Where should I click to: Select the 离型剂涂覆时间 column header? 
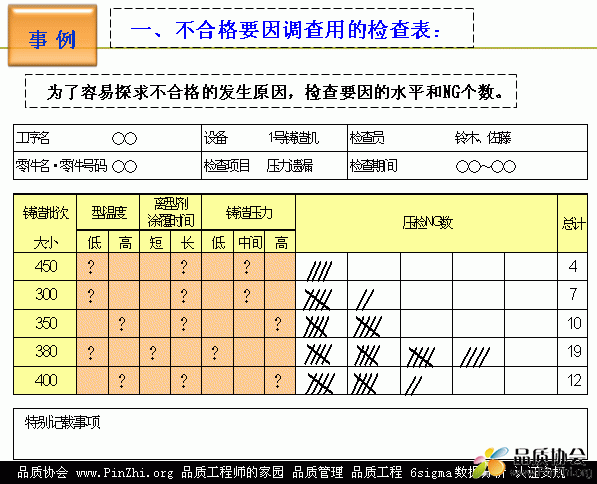coord(171,212)
